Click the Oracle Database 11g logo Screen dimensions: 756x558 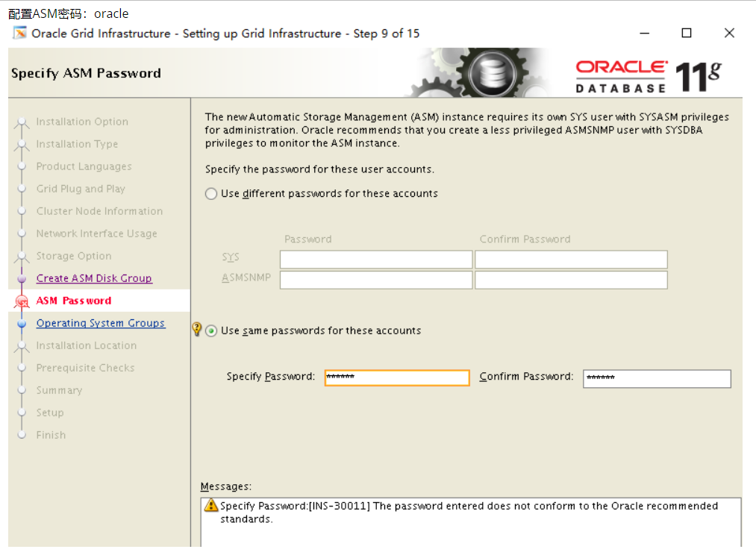(649, 76)
